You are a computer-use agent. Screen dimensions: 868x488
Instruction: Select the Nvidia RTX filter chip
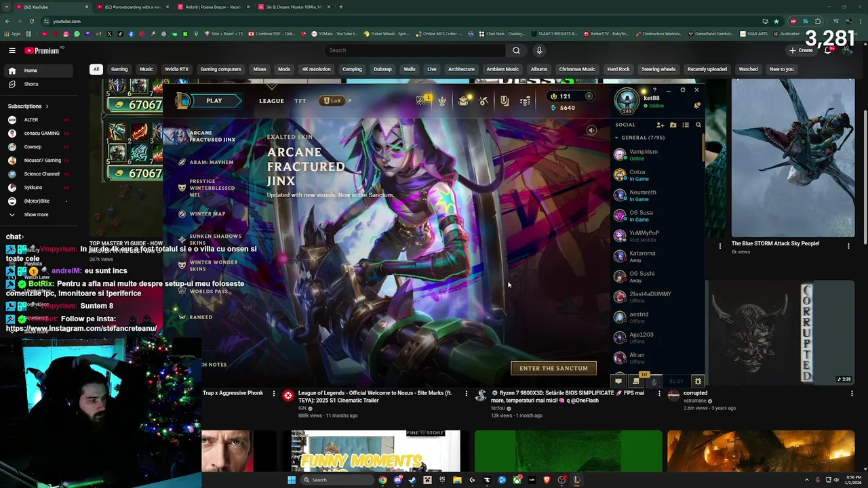point(176,69)
